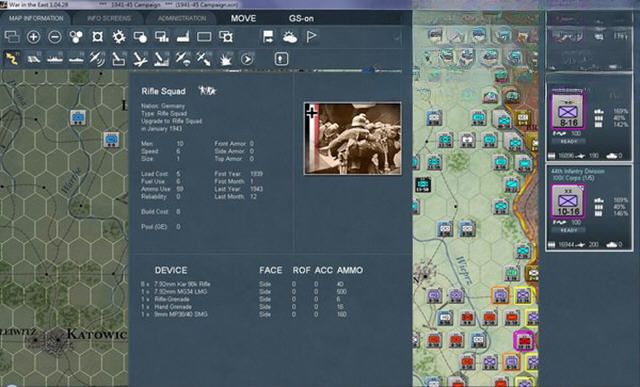Select the yellow Move mode arrow icon
640x387 pixels.
pos(12,59)
